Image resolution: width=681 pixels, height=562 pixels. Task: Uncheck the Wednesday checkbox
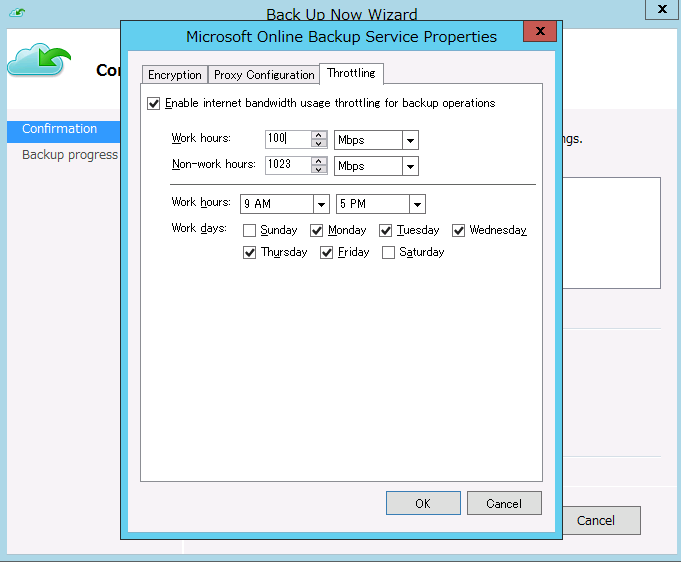tap(459, 230)
